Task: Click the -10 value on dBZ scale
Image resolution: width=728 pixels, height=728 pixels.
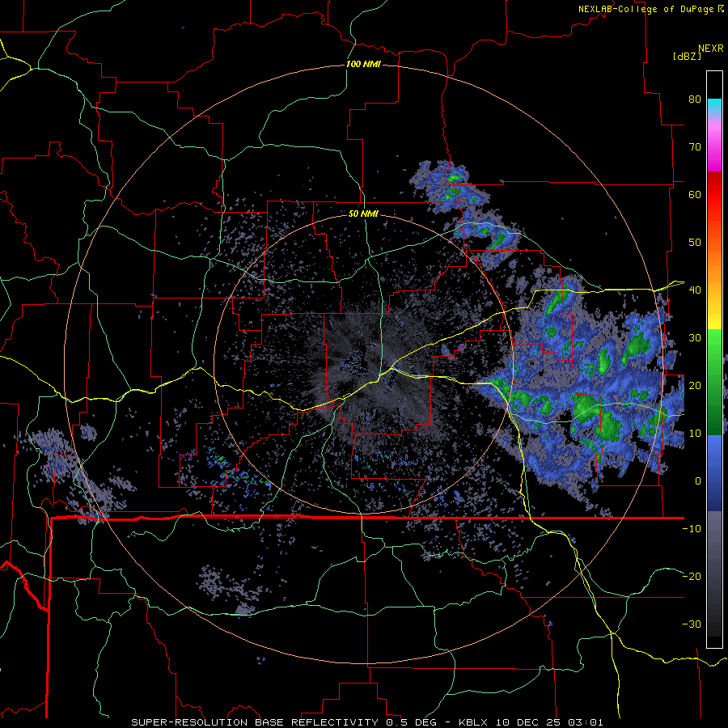Action: (692, 529)
